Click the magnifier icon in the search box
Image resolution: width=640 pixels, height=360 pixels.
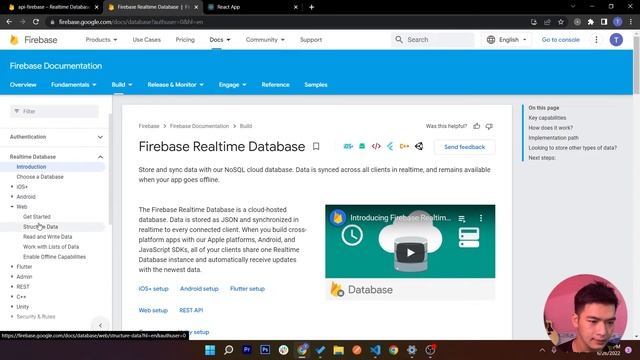pos(399,40)
